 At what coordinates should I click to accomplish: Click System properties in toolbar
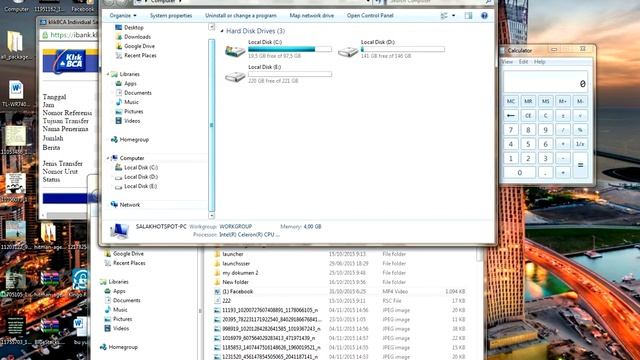click(x=171, y=16)
